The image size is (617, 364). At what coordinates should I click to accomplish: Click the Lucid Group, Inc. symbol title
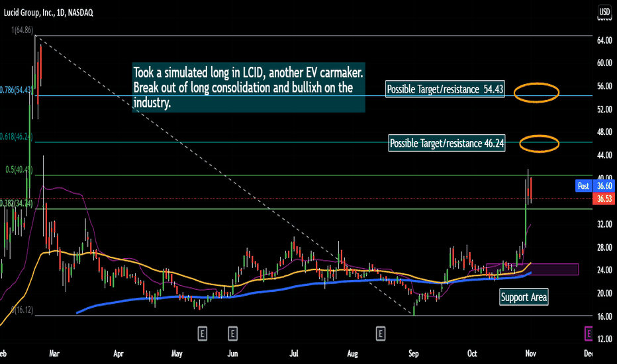(x=48, y=13)
